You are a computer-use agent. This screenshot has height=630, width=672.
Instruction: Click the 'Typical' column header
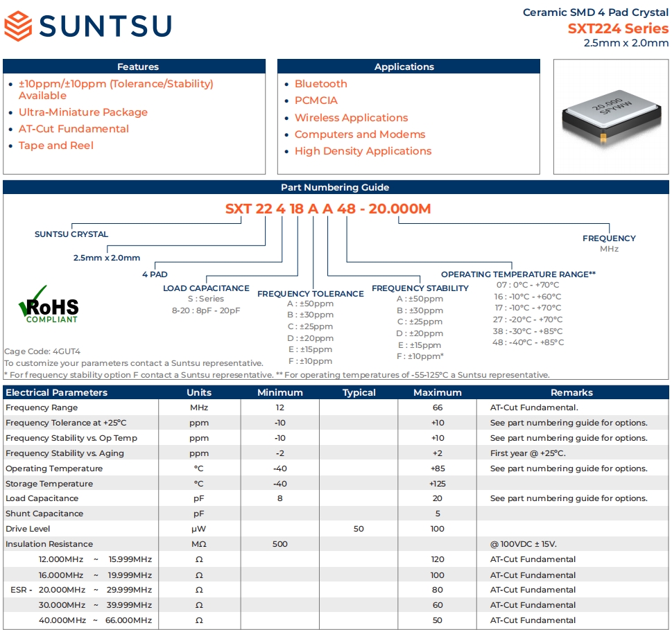(359, 392)
